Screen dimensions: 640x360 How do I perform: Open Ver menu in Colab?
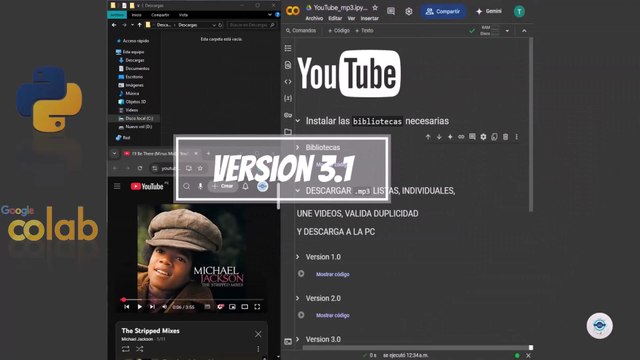click(x=351, y=18)
